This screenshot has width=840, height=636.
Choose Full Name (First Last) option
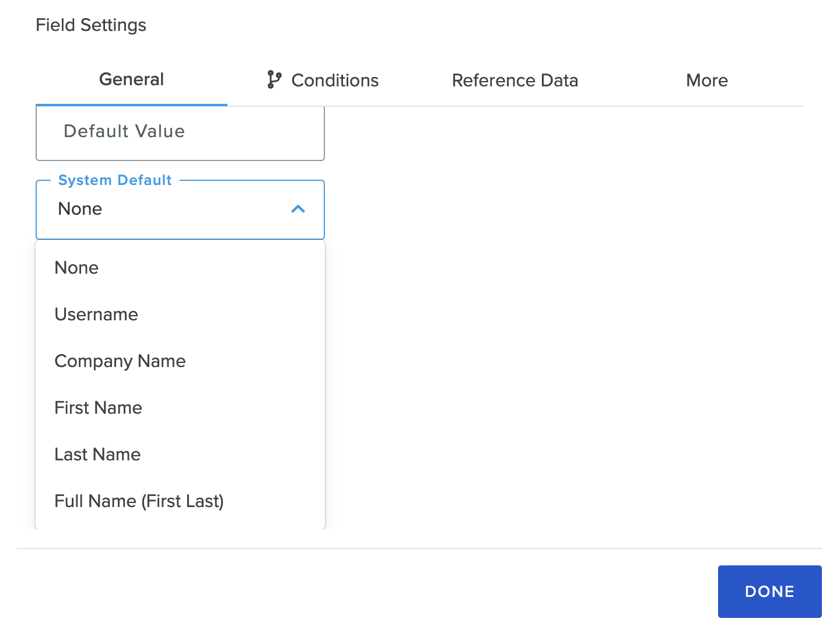pos(139,501)
